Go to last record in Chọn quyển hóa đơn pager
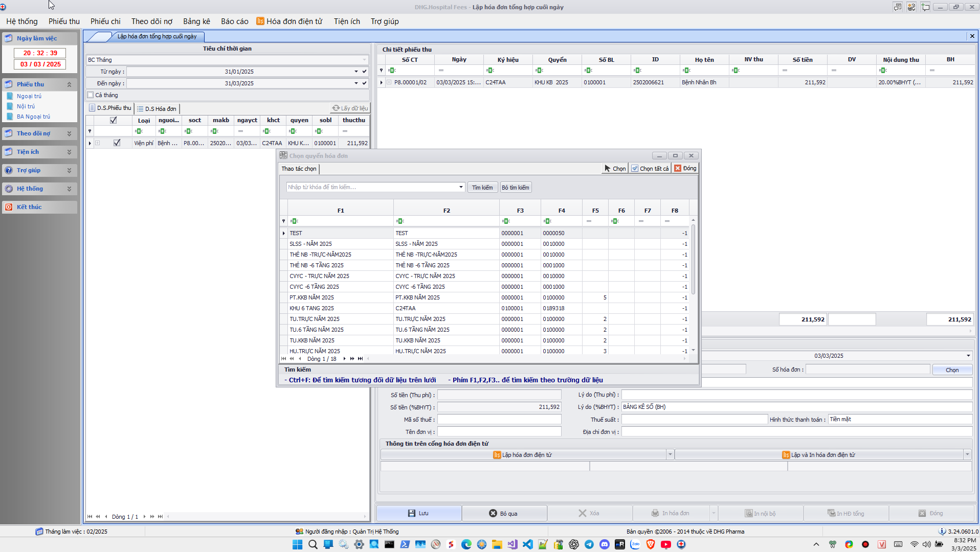 click(361, 359)
